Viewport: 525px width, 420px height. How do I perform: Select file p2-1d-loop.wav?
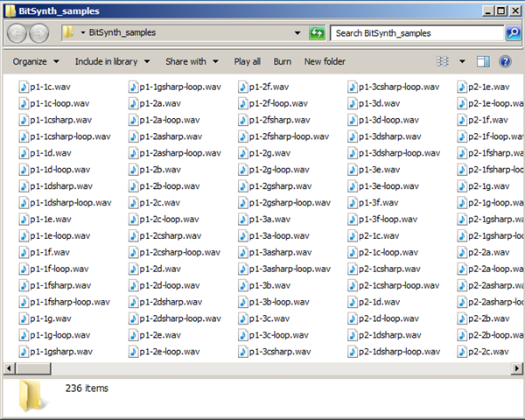(383, 318)
